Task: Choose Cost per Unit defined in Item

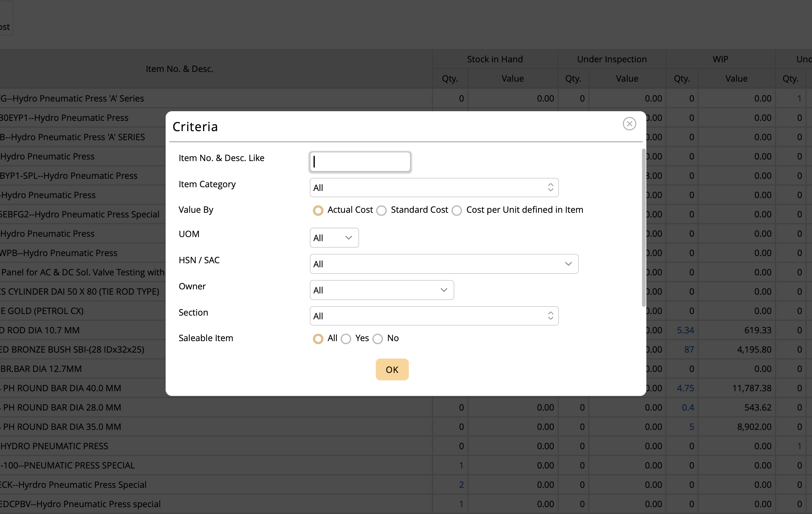Action: point(456,210)
